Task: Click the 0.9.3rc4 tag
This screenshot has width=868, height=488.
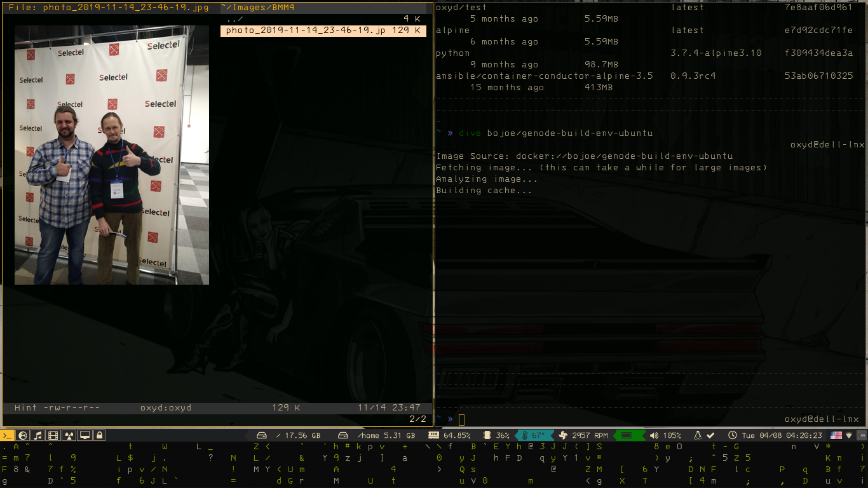Action: click(693, 76)
